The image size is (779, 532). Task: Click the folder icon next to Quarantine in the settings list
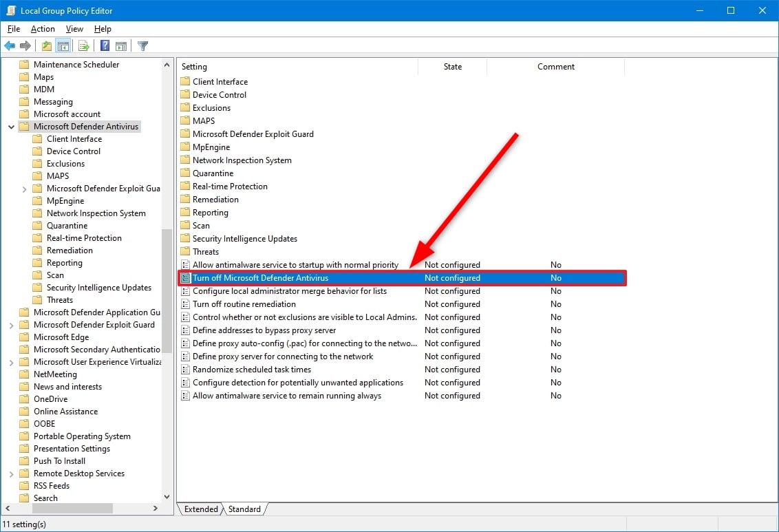pyautogui.click(x=185, y=173)
